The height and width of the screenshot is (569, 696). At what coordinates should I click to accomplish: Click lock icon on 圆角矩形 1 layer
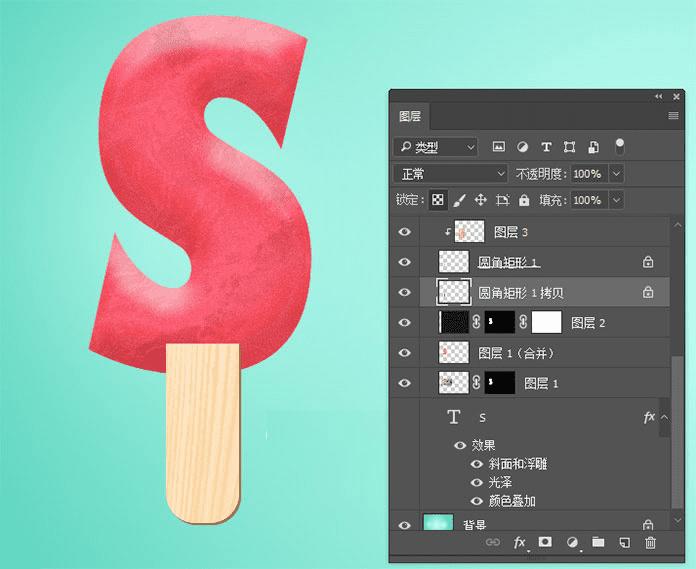tap(648, 262)
